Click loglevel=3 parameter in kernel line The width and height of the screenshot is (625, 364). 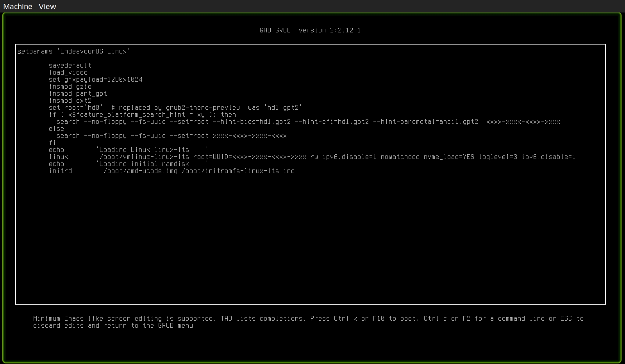tap(498, 157)
